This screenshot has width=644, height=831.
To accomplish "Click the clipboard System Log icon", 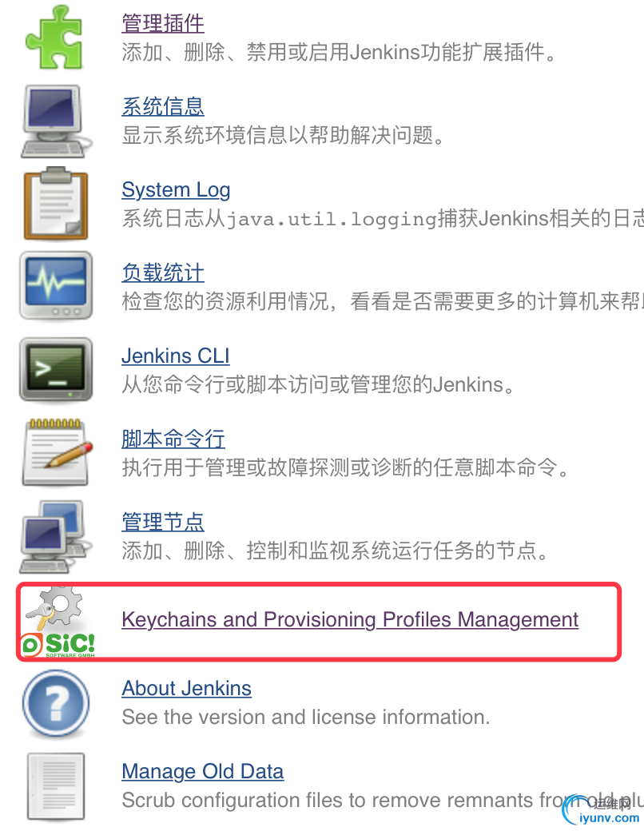I will 56,204.
